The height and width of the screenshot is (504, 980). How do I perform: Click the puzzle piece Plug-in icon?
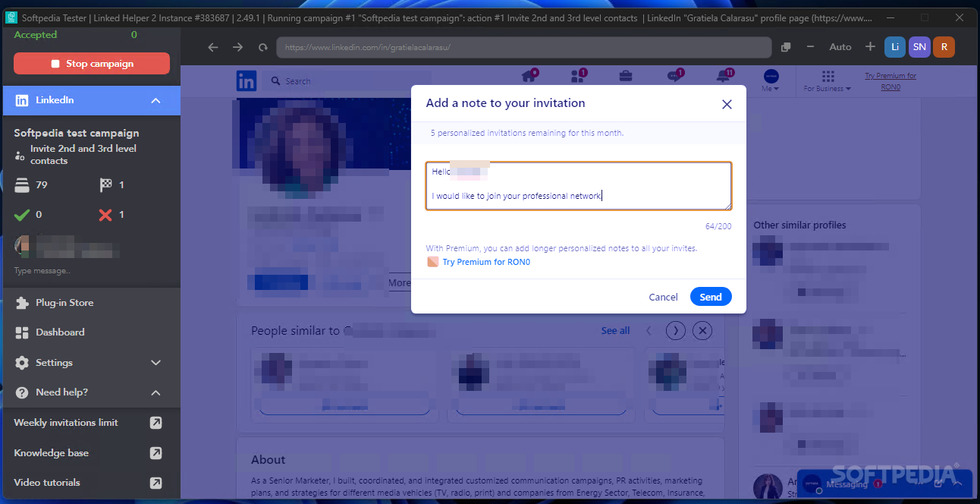[x=22, y=303]
